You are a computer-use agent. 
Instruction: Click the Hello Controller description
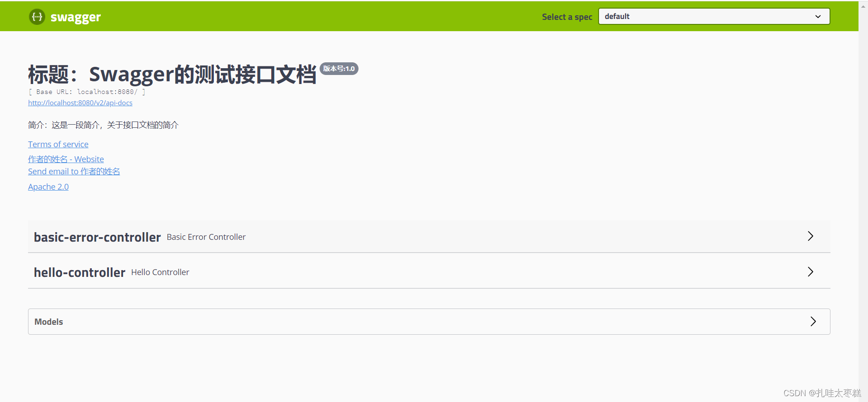tap(160, 272)
